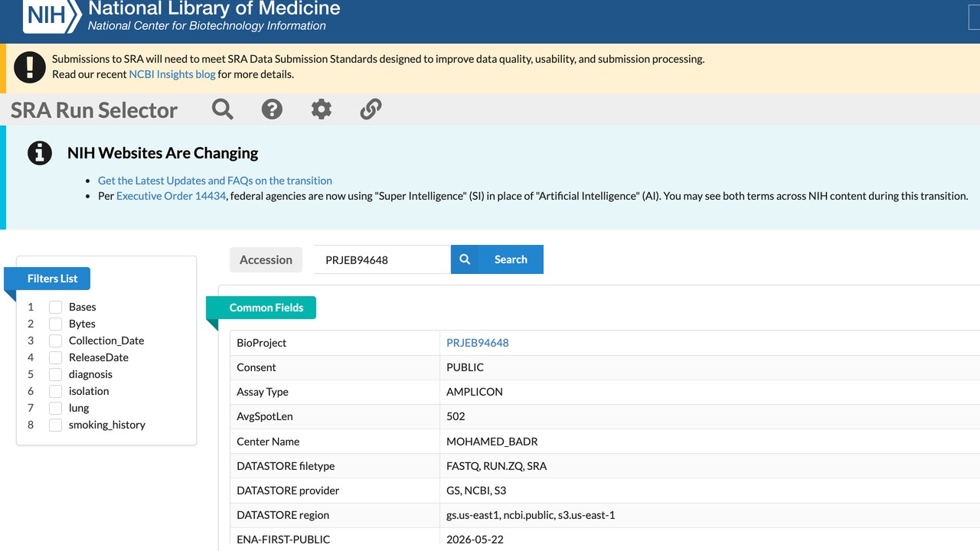
Task: Click the NIH logo
Action: tap(52, 16)
